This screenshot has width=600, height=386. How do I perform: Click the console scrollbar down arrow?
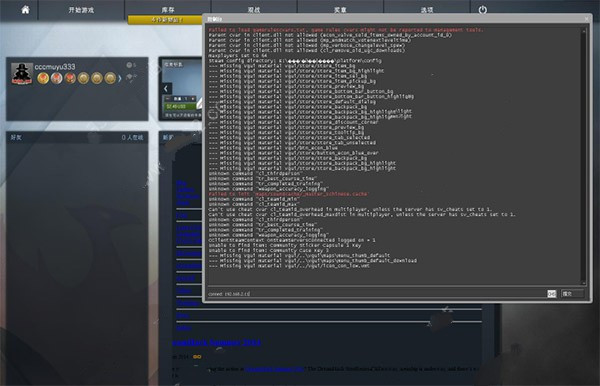coord(584,283)
